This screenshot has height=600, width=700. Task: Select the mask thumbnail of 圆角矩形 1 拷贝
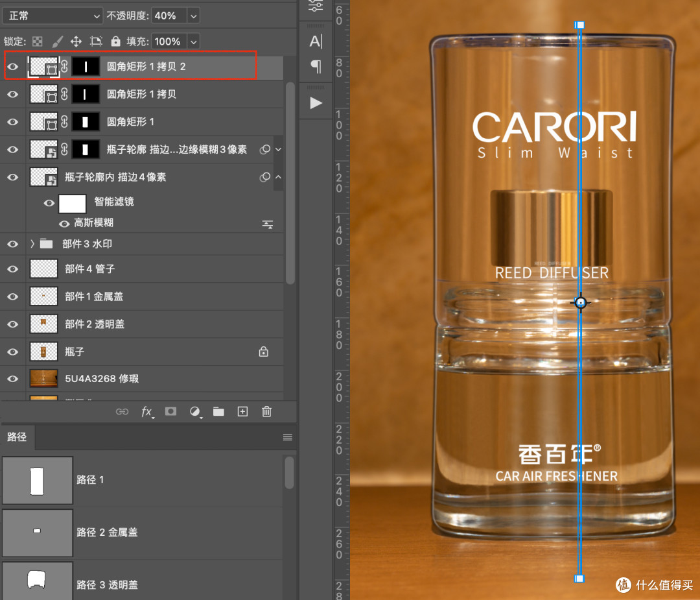point(86,94)
